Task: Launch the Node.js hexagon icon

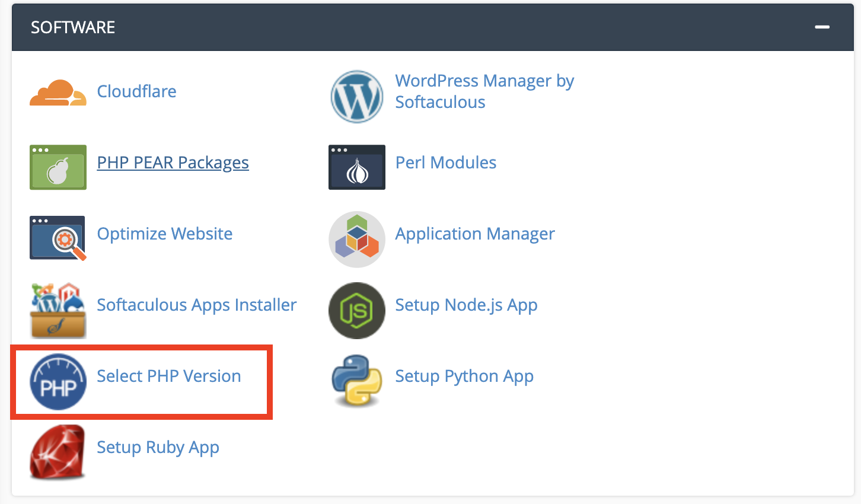Action: (357, 310)
